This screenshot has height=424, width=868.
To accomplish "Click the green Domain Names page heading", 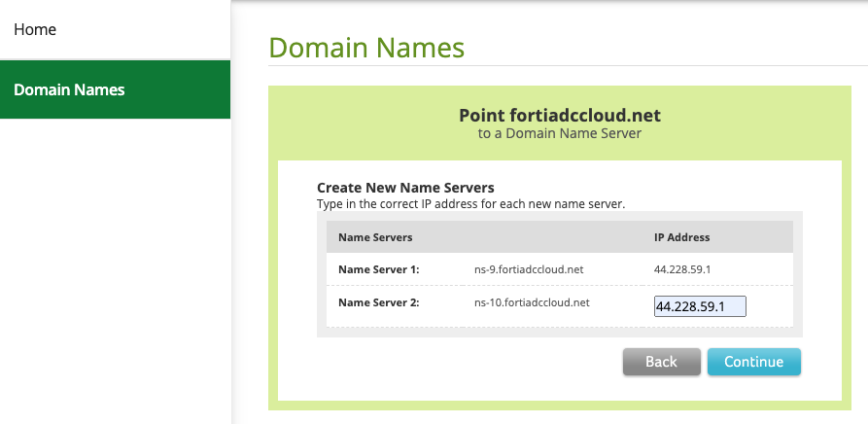I will [366, 48].
